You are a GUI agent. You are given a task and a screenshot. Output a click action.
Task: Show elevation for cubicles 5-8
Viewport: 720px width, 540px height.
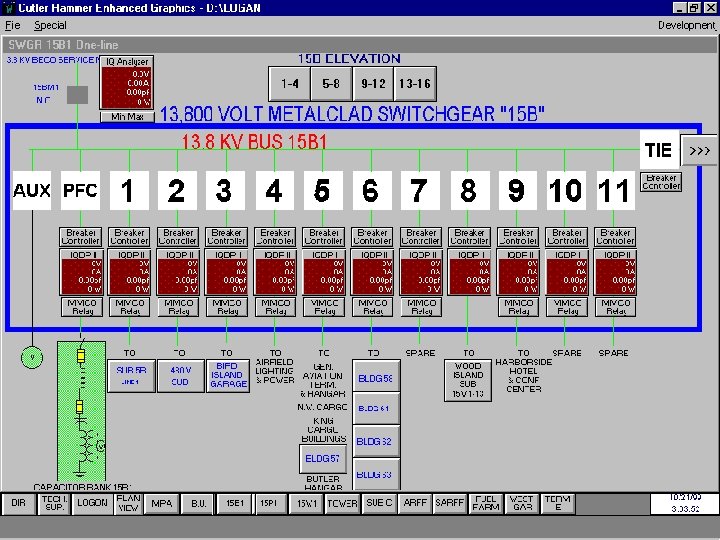pyautogui.click(x=331, y=84)
